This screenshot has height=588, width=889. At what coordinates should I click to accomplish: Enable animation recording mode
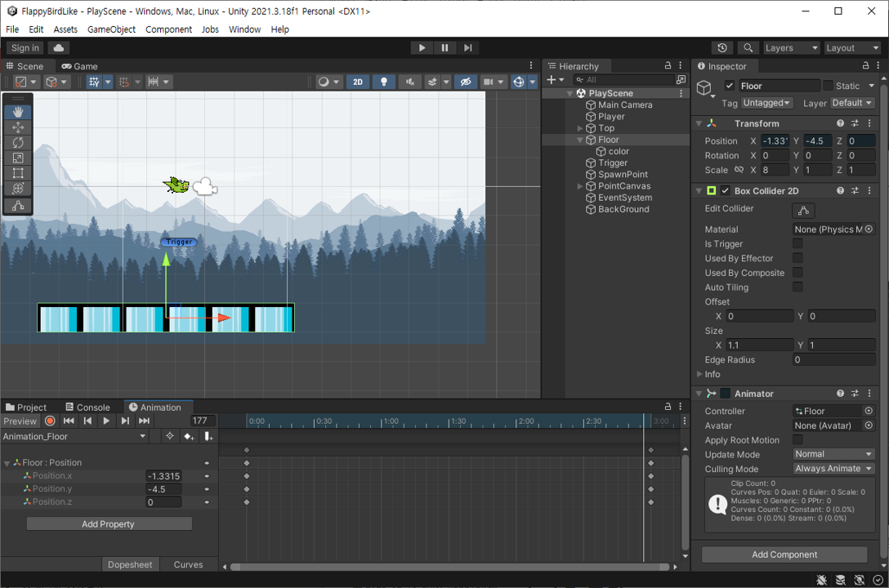coord(50,421)
